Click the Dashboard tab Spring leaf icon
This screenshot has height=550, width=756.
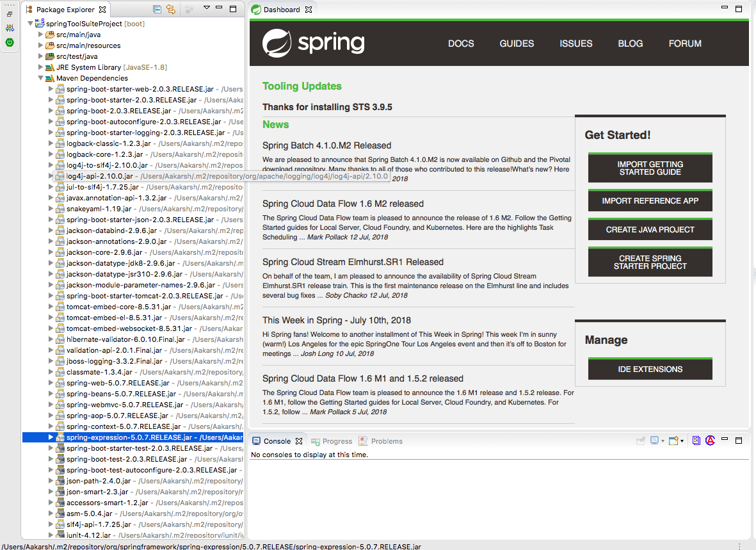click(257, 9)
